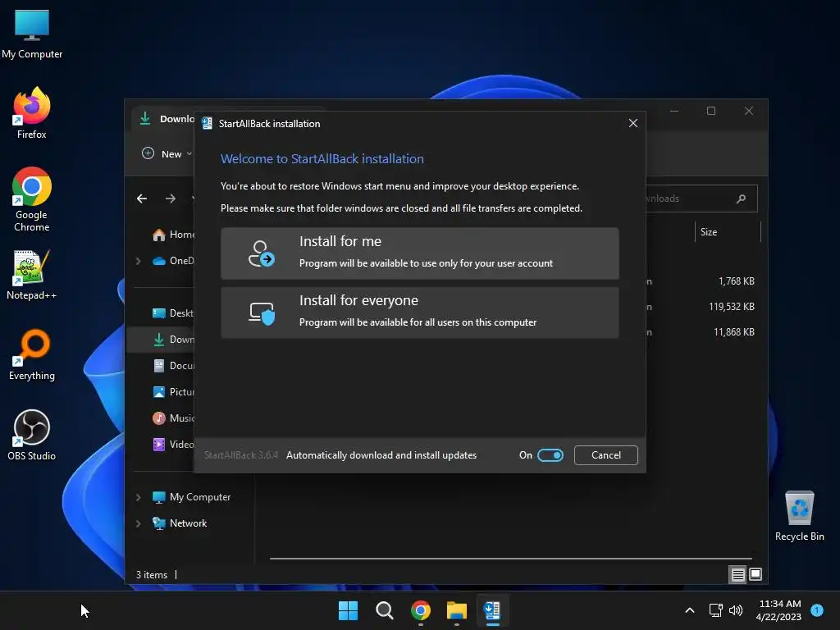Screen dimensions: 840x630
Task: Select Home in Explorer sidebar
Action: tap(174, 235)
